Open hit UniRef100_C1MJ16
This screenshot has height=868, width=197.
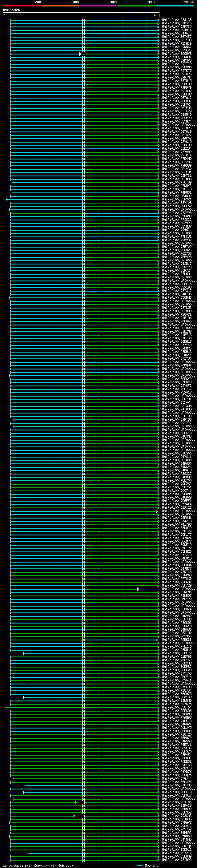point(177,23)
